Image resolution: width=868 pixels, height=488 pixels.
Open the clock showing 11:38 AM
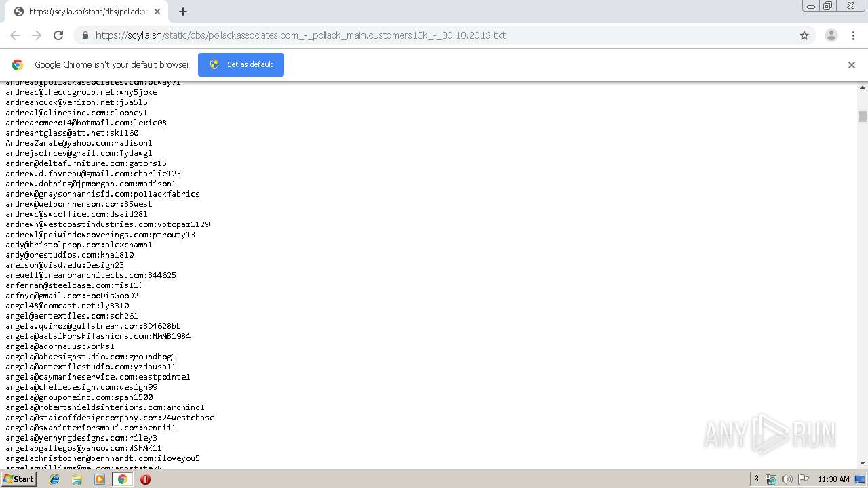point(833,479)
